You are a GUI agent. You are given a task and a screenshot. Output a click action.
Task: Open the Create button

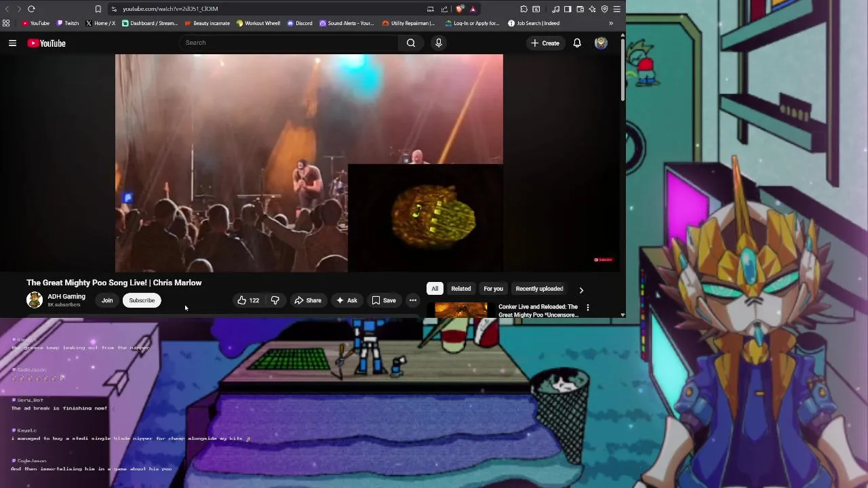tap(545, 43)
